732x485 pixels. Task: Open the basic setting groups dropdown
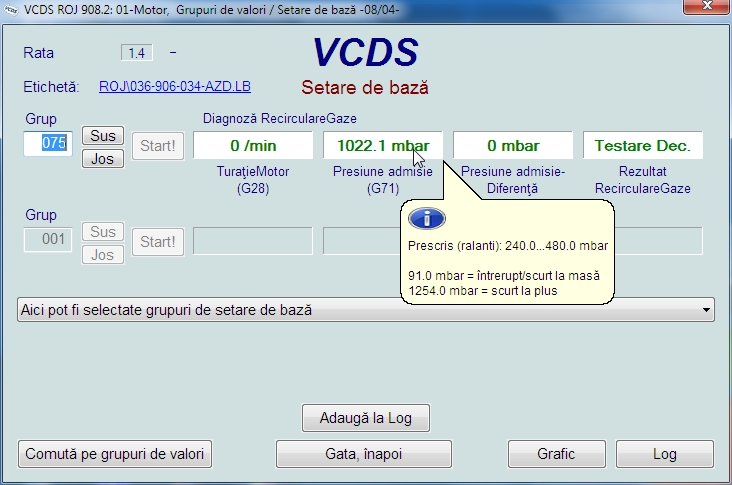(x=366, y=310)
